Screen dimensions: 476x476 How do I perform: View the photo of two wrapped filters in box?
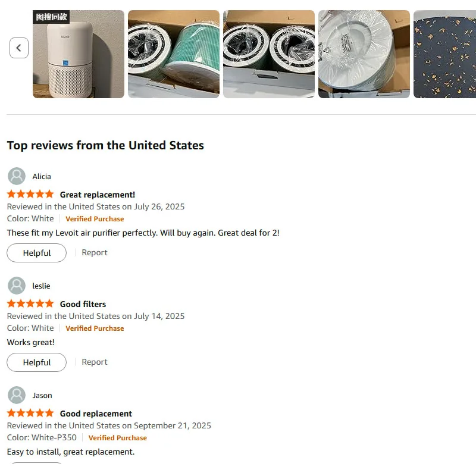tap(269, 54)
